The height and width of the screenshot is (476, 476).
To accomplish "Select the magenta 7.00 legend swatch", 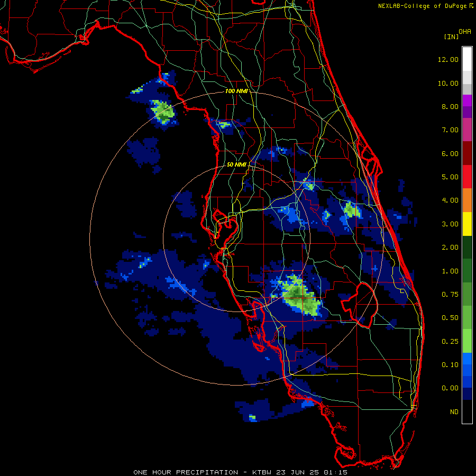I will [467, 130].
